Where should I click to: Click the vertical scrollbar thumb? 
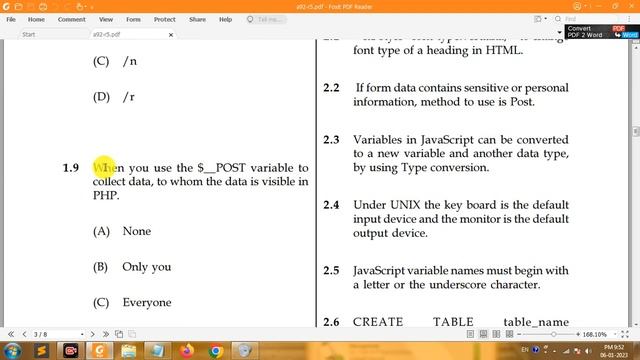point(636,131)
